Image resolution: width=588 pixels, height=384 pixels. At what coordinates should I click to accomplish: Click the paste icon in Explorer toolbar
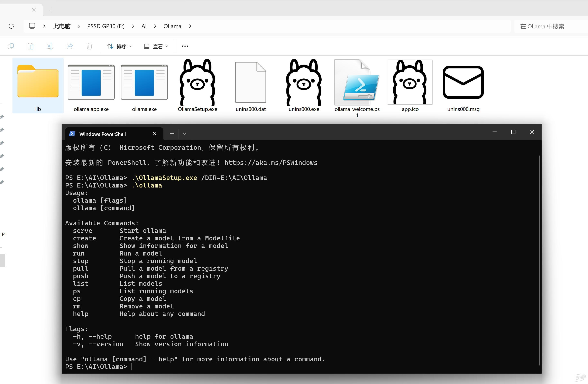30,46
